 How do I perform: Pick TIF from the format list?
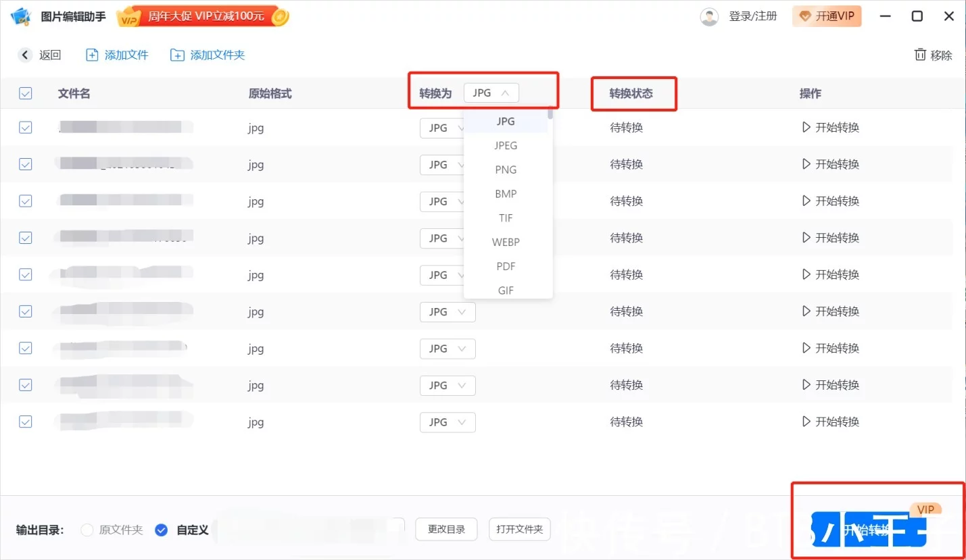pyautogui.click(x=506, y=218)
